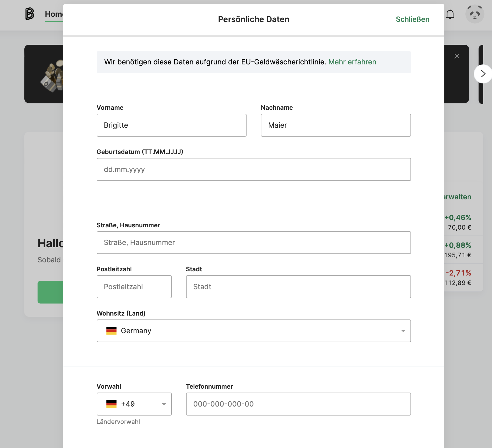
Task: Click the Bitpanda logo icon
Action: [29, 14]
